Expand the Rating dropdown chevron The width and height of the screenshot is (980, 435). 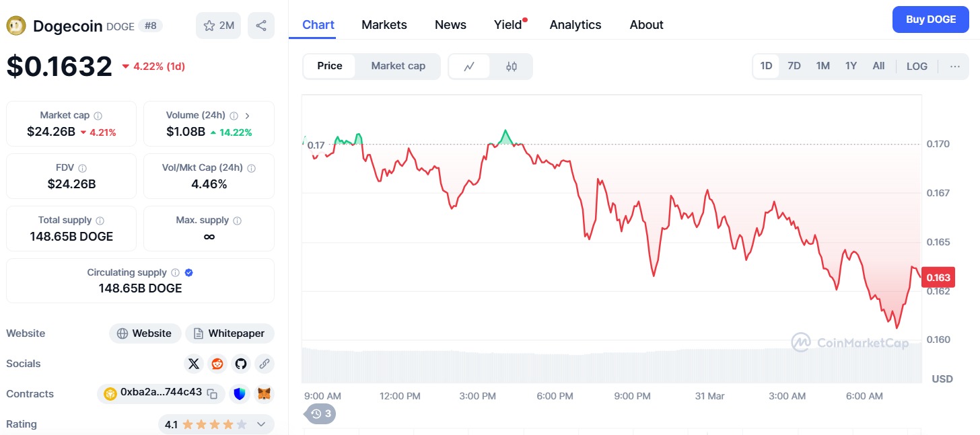click(x=261, y=424)
